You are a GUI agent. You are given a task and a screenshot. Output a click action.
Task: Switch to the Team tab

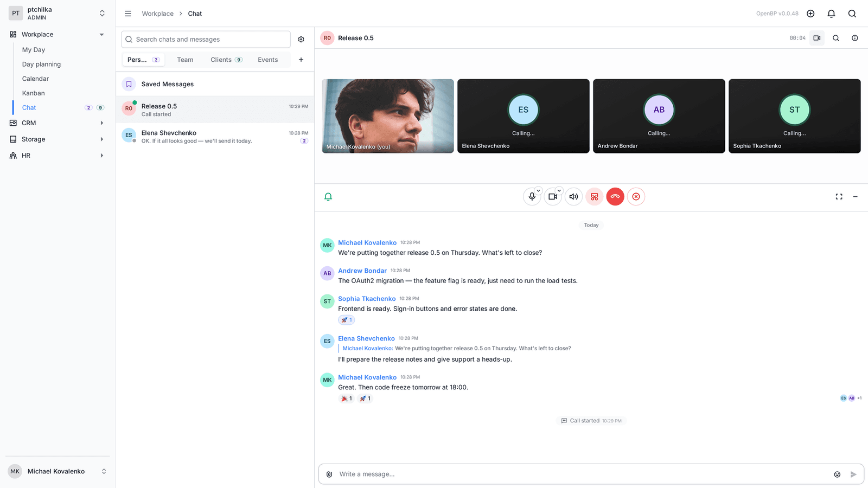coord(185,60)
